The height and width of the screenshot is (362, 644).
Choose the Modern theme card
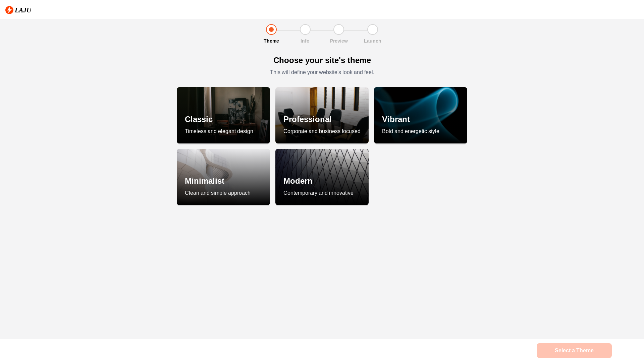click(322, 177)
